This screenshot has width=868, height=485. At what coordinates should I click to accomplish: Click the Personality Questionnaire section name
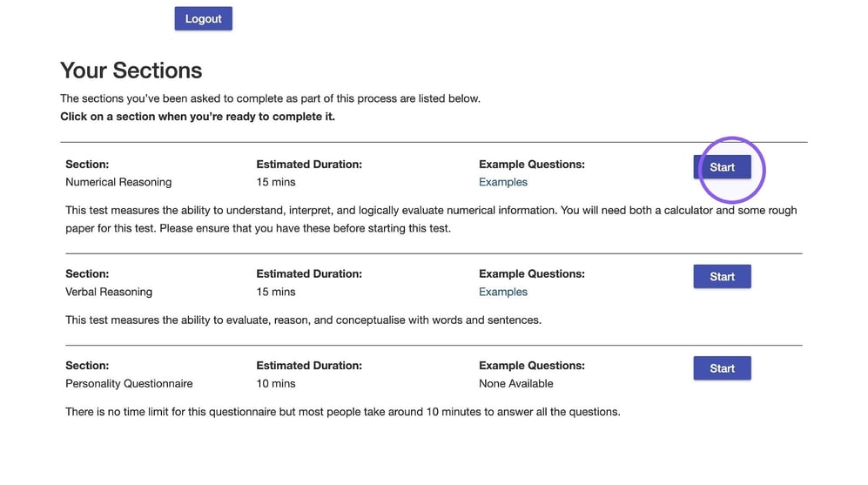pyautogui.click(x=129, y=384)
